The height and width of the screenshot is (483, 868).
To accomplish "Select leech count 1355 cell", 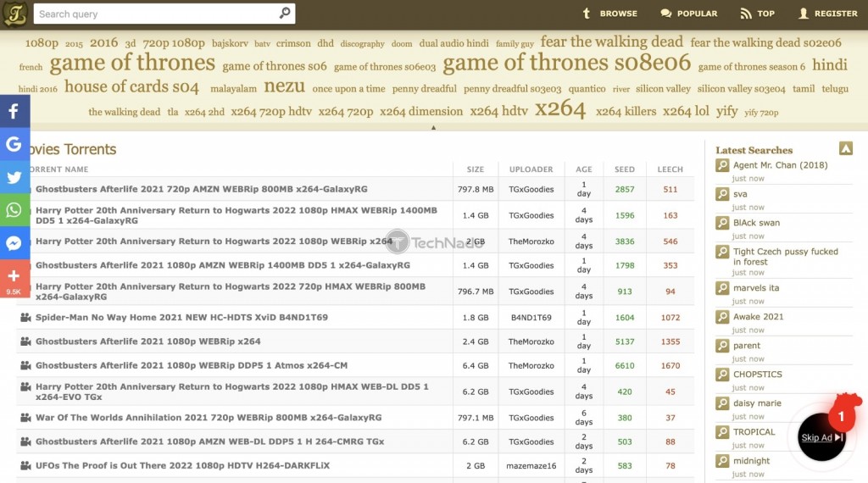I will pos(670,342).
